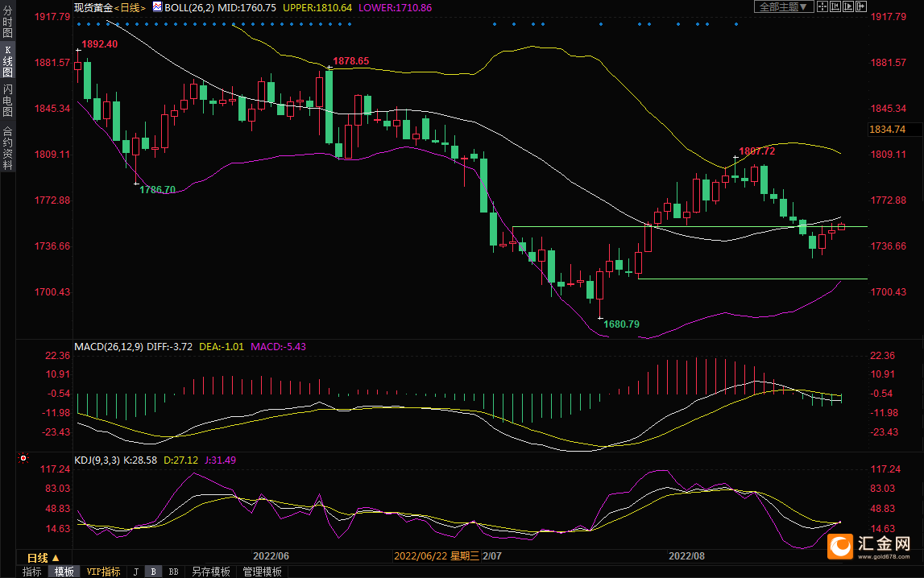
Task: Click the K:28.58 value
Action: click(142, 460)
